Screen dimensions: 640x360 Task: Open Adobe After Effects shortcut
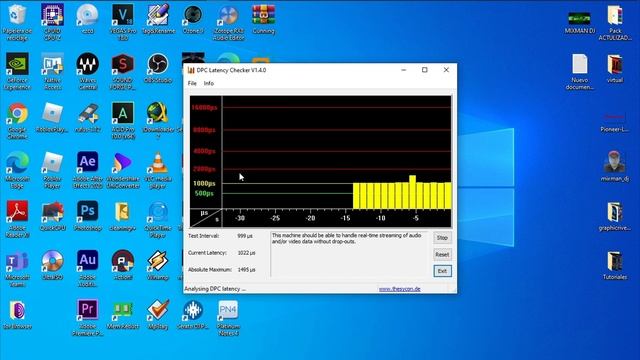pos(87,170)
